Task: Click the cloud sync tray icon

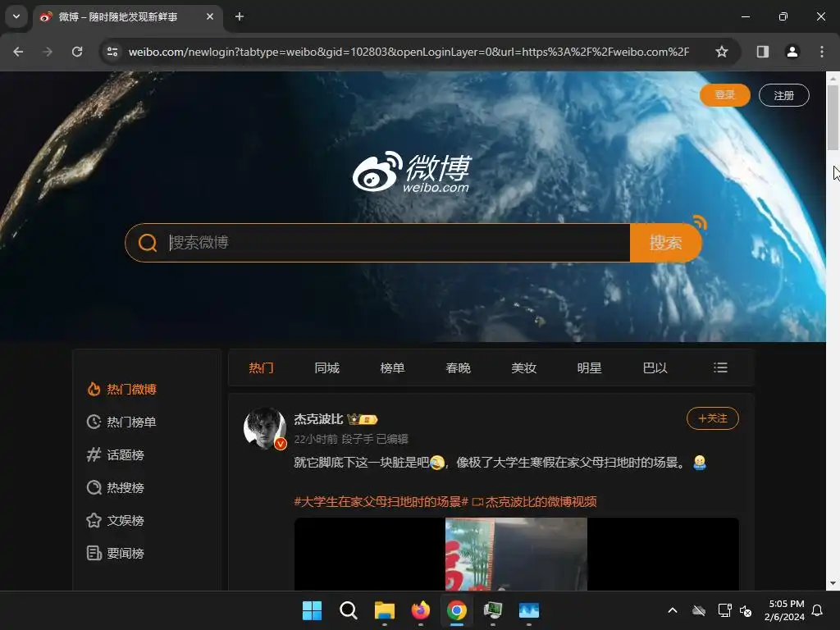Action: click(699, 610)
